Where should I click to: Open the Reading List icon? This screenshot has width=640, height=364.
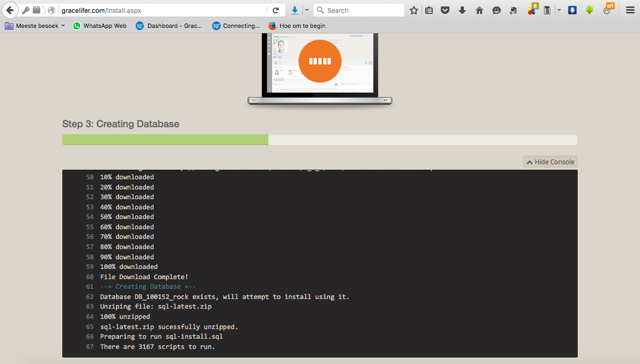pos(429,10)
